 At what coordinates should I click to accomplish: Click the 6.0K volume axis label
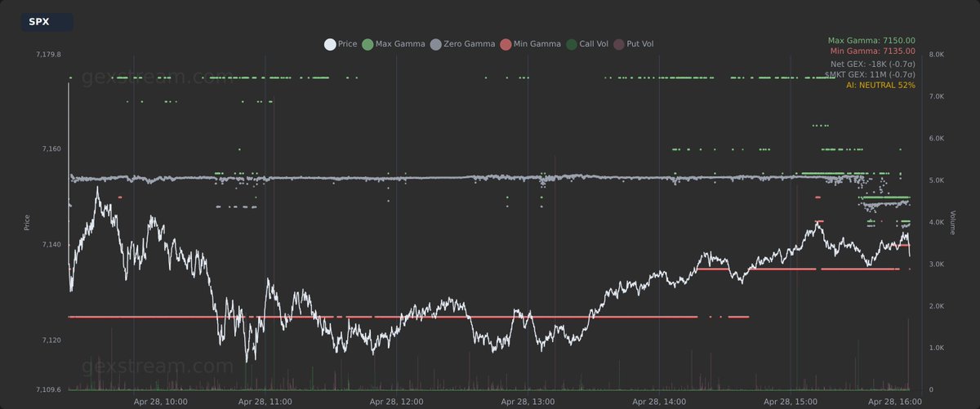[936, 139]
